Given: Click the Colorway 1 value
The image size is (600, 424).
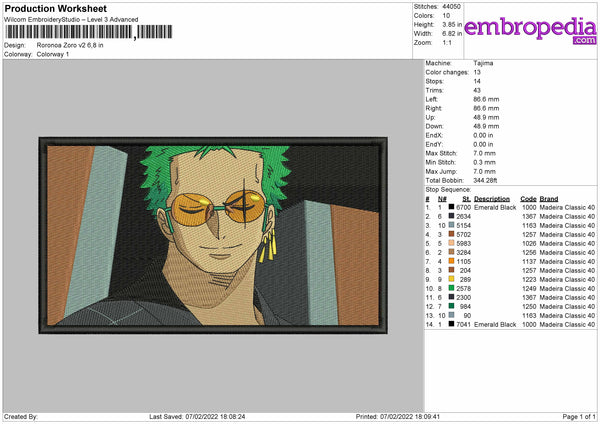Looking at the screenshot, I should click(53, 54).
